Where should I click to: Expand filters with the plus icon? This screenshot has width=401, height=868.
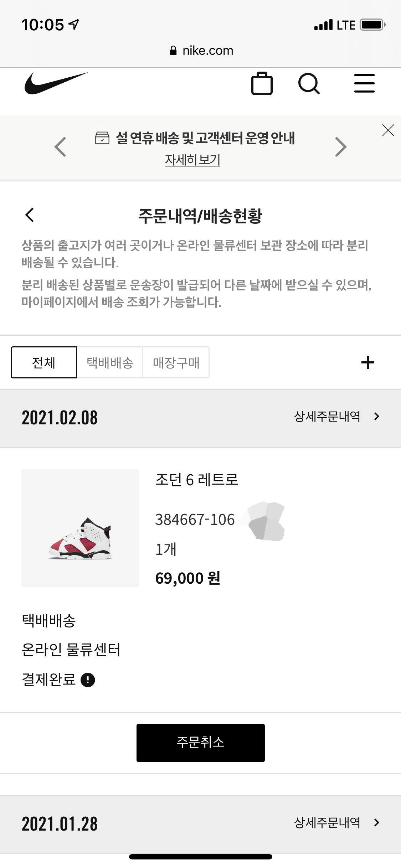[x=367, y=362]
